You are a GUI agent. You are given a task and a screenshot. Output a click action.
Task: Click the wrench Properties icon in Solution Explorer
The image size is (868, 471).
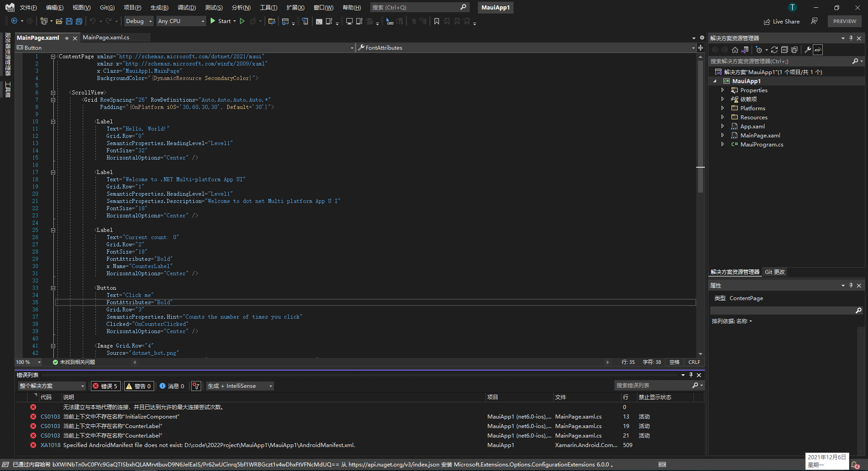coord(808,50)
